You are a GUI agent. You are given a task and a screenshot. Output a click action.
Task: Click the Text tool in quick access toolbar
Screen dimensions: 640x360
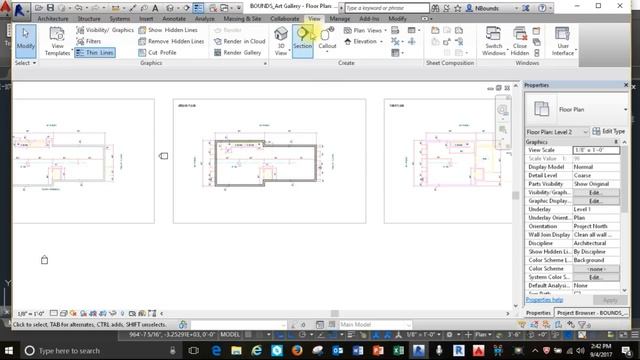coord(156,8)
